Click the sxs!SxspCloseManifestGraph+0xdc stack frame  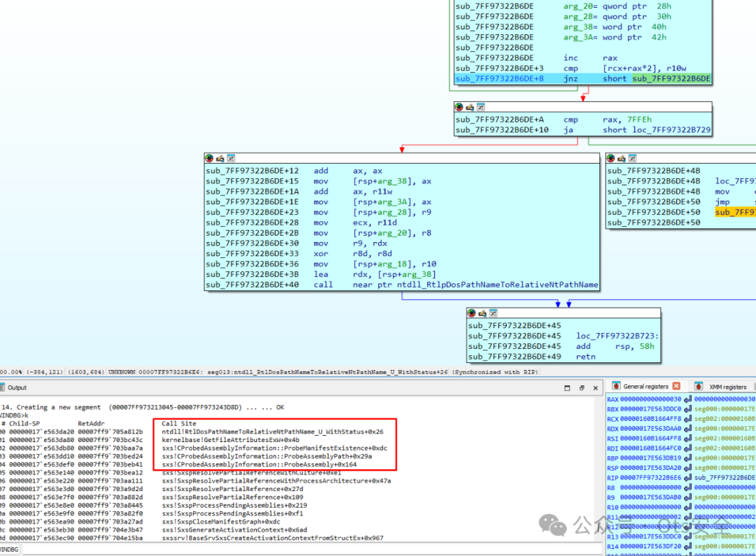coord(220,522)
